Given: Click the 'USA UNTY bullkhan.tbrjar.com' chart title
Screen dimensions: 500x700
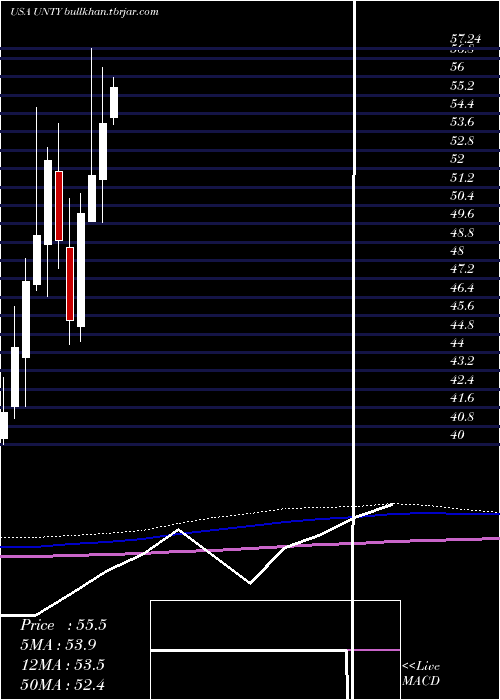Looking at the screenshot, I should pyautogui.click(x=84, y=12).
